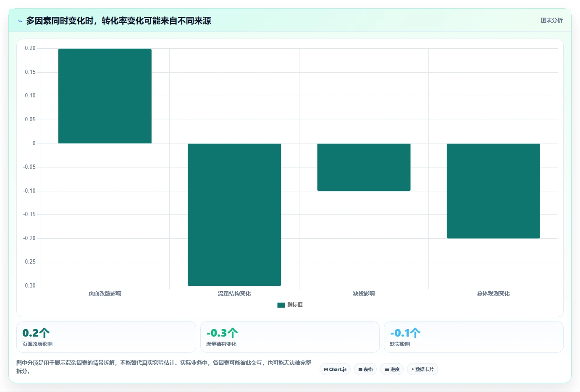Click the 缺货影响 caption in the stat card
Screen dimensions: 580x392
[x=400, y=344]
